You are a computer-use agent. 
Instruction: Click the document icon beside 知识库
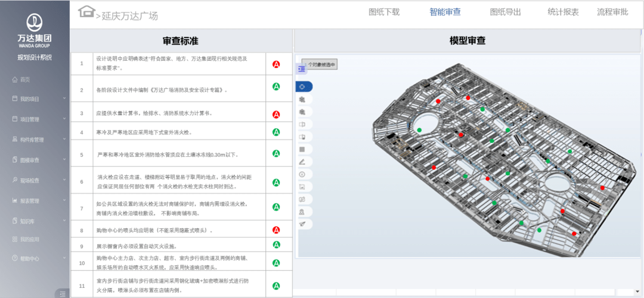coord(15,221)
